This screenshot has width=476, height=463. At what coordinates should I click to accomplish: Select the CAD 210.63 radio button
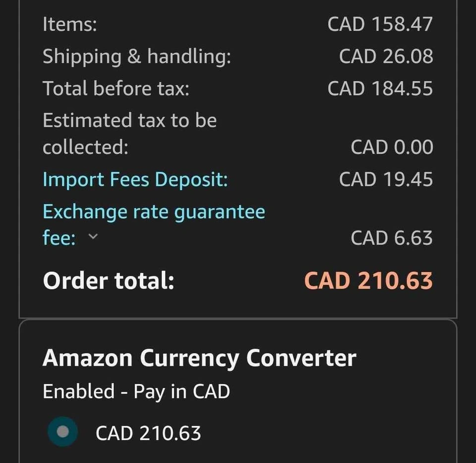63,432
